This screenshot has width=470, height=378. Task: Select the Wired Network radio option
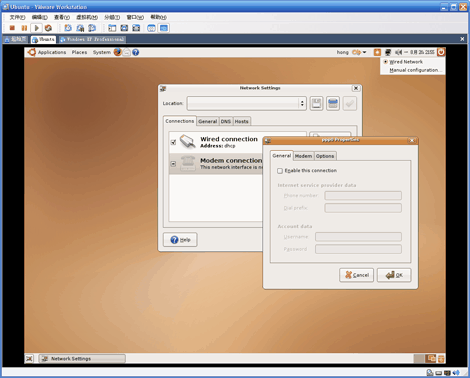385,62
